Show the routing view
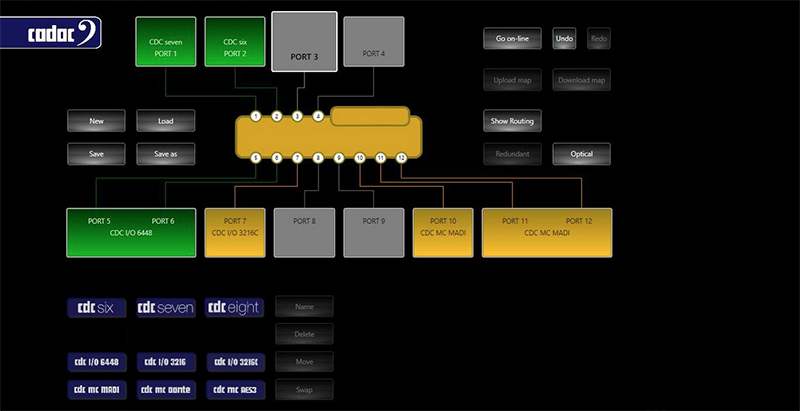The height and width of the screenshot is (411, 800). pos(512,121)
